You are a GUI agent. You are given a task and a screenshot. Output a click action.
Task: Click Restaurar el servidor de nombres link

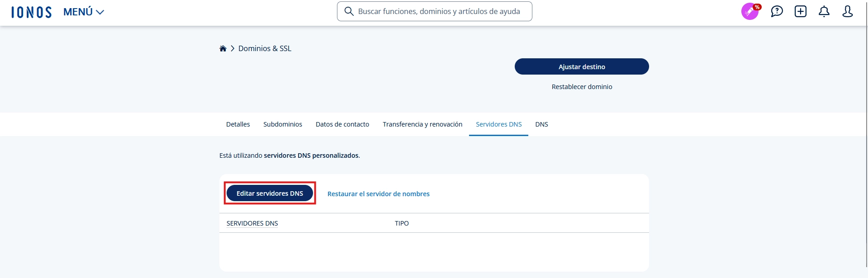(x=379, y=194)
